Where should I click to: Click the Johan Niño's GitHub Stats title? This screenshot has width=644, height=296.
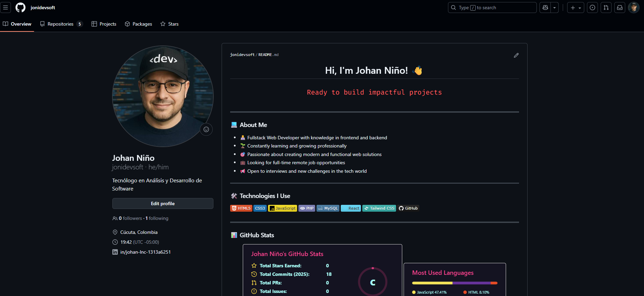click(287, 254)
